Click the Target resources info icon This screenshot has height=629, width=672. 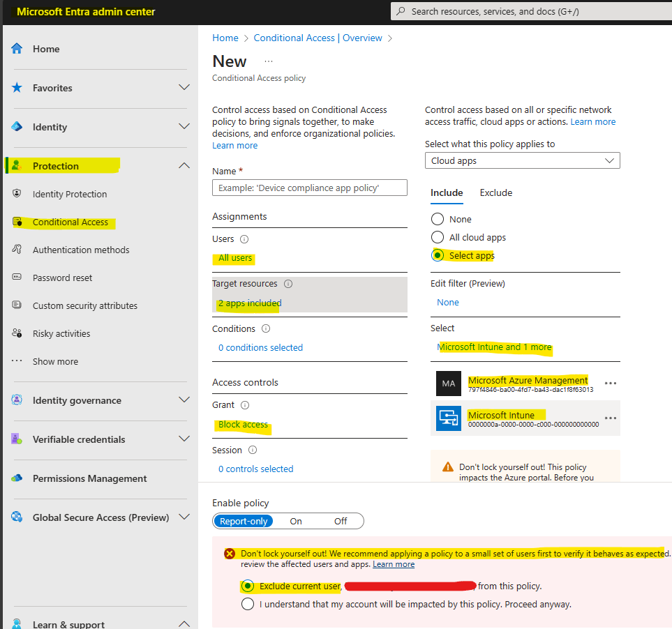(x=288, y=284)
